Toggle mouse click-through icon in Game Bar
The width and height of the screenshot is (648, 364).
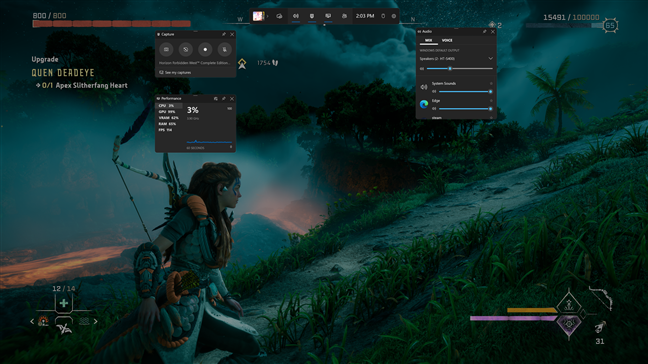pyautogui.click(x=383, y=16)
